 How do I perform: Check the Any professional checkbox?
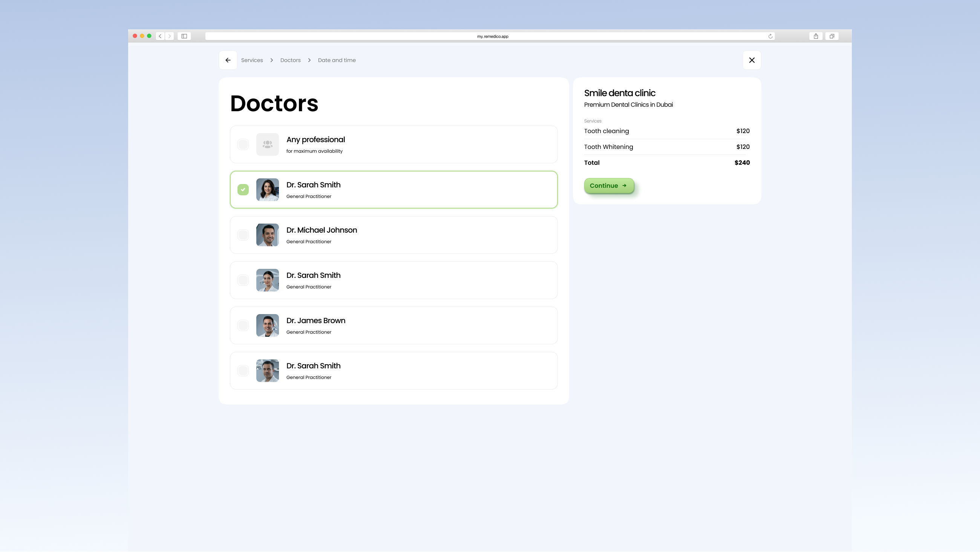click(243, 144)
